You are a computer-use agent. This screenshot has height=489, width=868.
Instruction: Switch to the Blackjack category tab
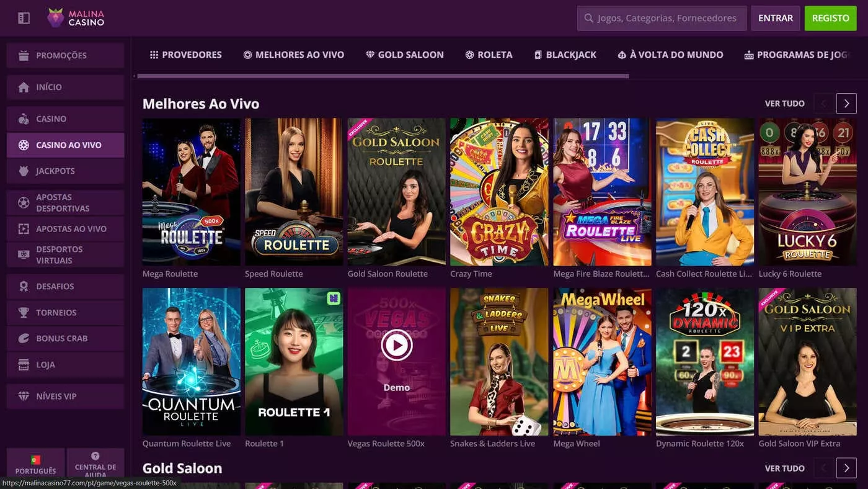pos(565,55)
